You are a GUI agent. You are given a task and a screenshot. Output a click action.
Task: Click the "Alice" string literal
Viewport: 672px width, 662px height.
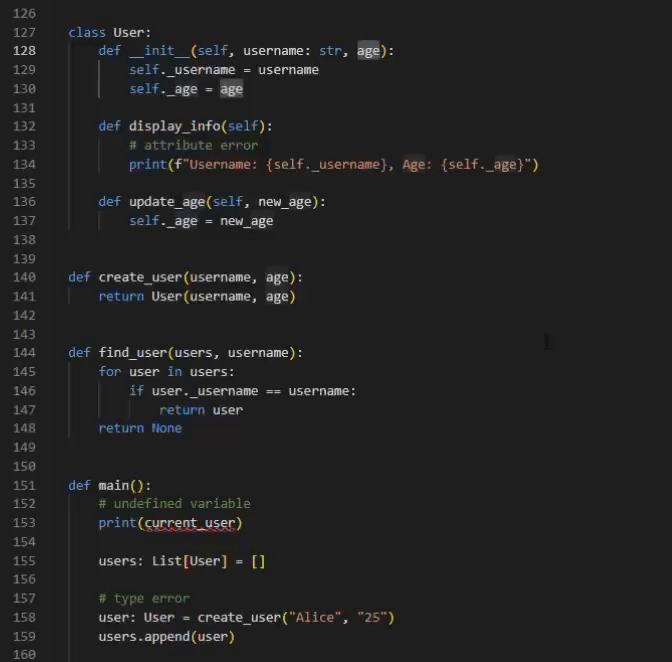pyautogui.click(x=315, y=617)
